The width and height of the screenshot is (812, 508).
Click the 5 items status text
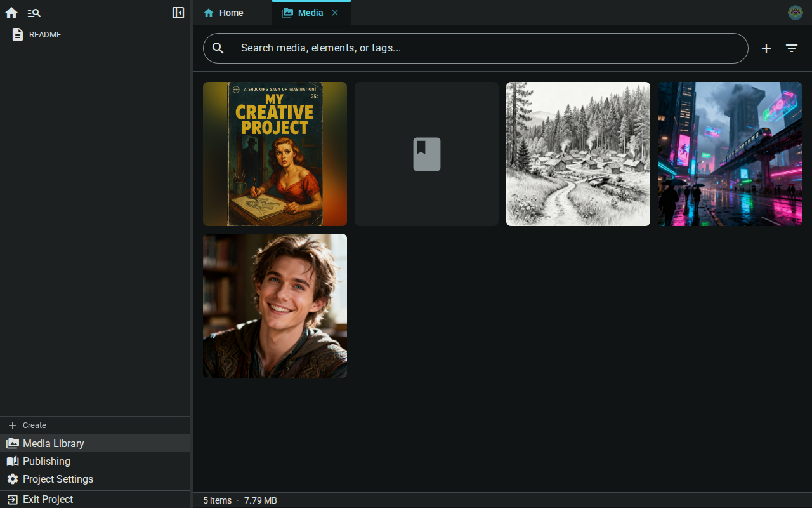tap(217, 500)
